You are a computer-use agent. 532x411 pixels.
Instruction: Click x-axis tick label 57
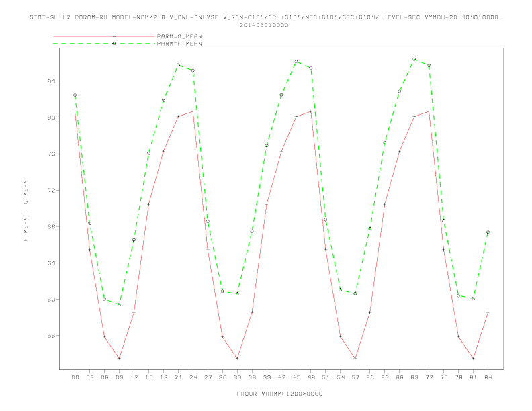355,377
